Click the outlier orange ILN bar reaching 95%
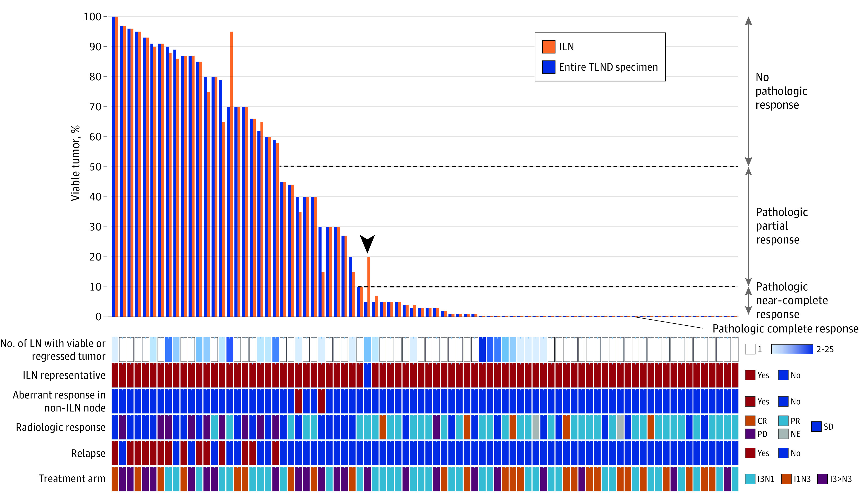Image resolution: width=860 pixels, height=504 pixels. click(231, 174)
